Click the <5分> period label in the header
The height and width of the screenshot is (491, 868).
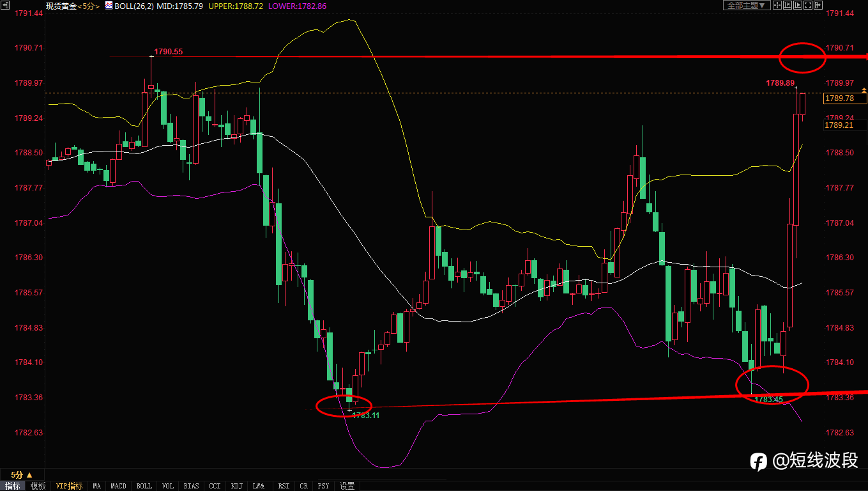coord(89,5)
